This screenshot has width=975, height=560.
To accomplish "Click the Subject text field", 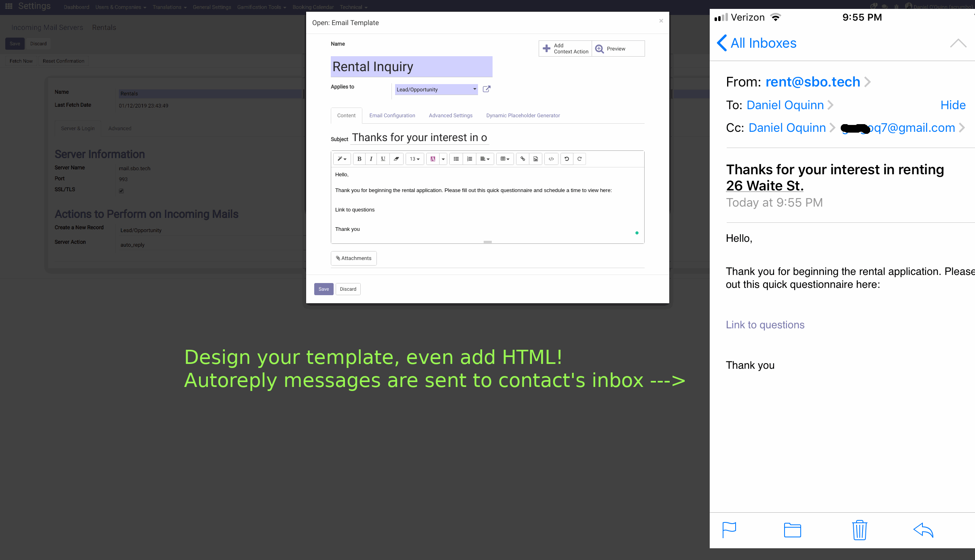I will [419, 138].
